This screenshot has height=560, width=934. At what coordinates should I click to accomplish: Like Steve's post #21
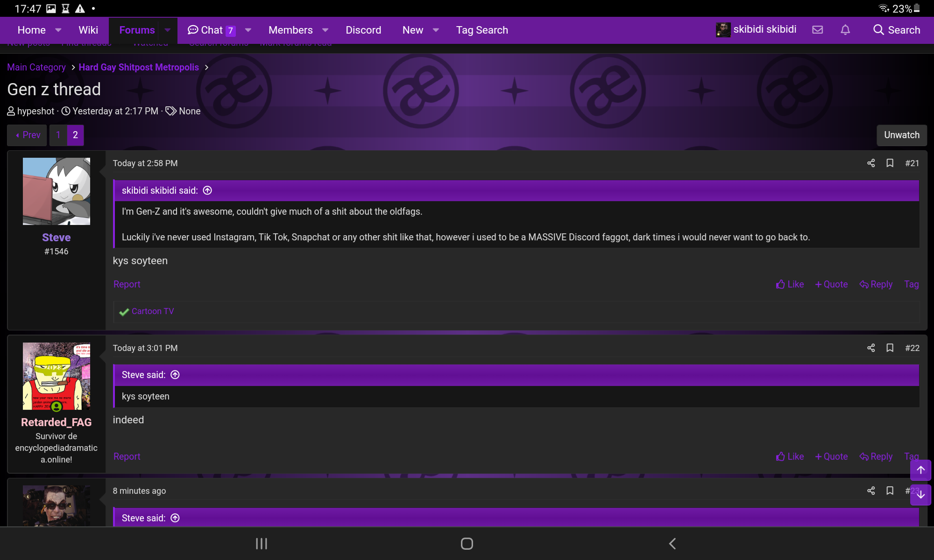(x=790, y=284)
